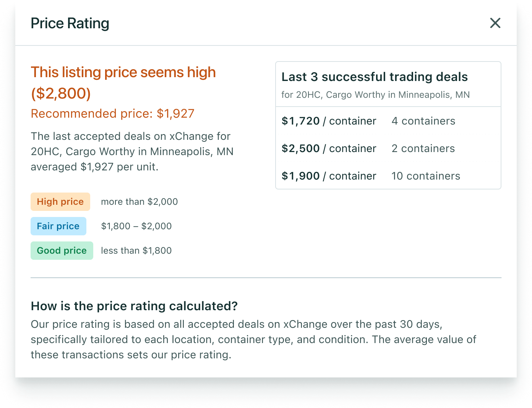Click 'This listing price seems high' heading
The width and height of the screenshot is (532, 408).
tap(123, 83)
